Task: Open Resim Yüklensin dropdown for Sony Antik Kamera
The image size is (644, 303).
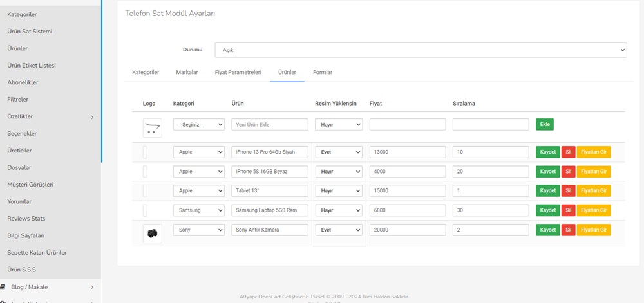Action: pos(339,230)
